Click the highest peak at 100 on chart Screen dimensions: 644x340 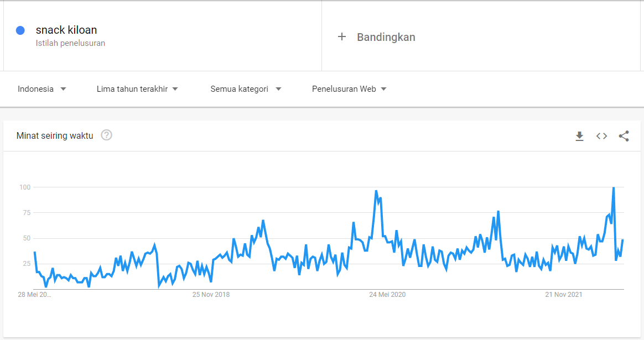coord(613,189)
